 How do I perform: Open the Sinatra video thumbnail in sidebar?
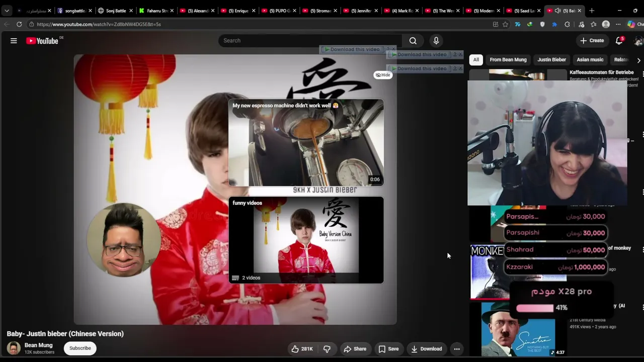518,329
